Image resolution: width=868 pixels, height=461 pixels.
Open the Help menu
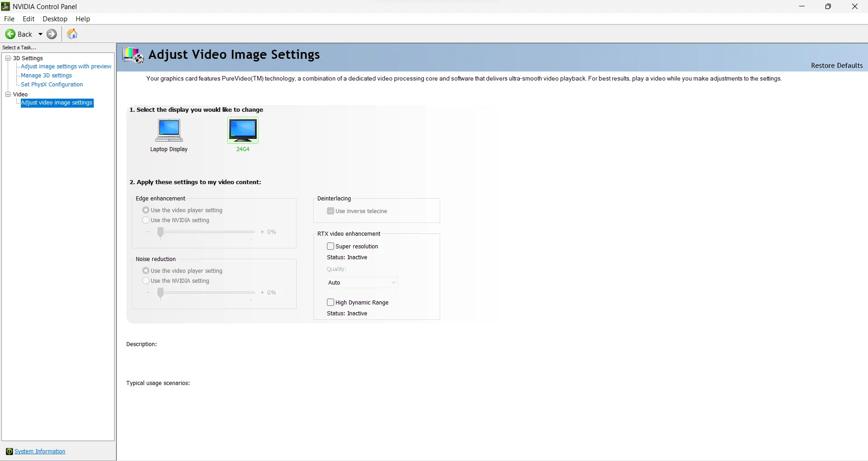[x=83, y=19]
